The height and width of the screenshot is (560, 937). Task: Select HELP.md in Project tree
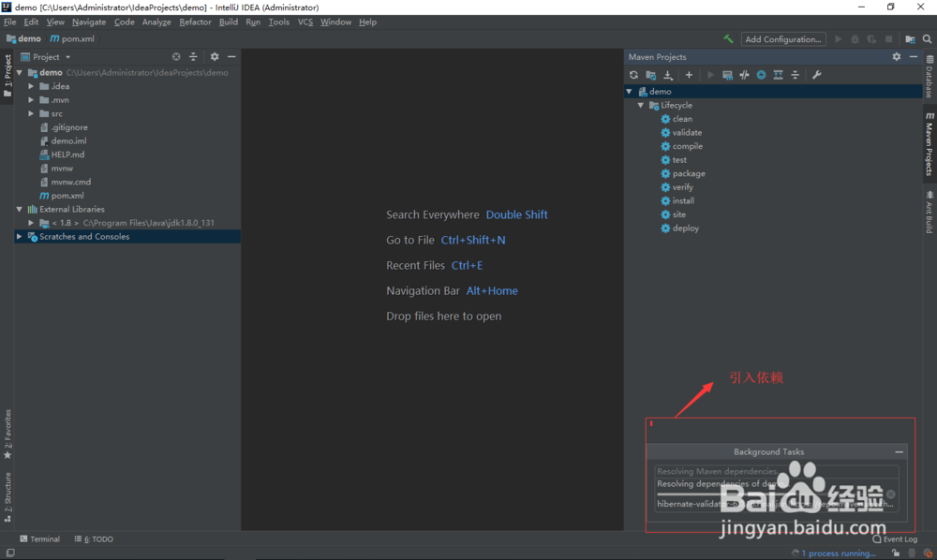62,155
